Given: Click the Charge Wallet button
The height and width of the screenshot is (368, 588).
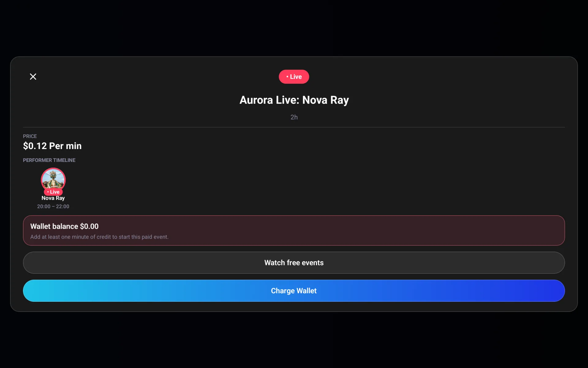Looking at the screenshot, I should (x=294, y=291).
